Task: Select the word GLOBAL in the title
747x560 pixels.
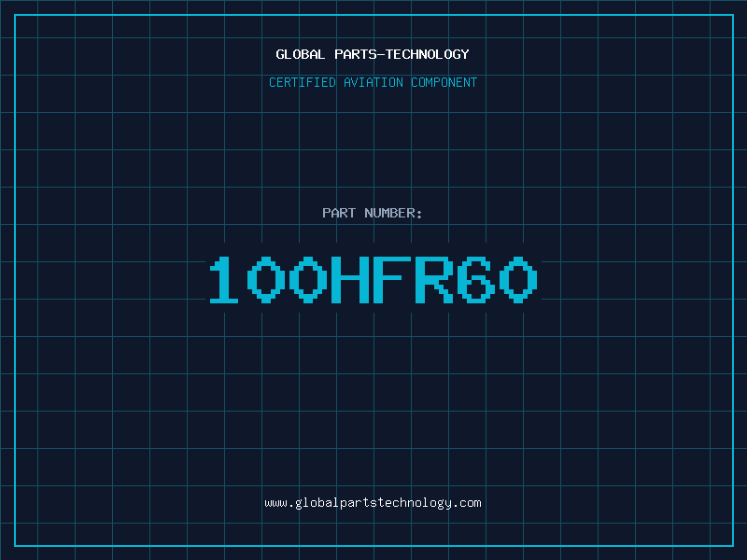Action: click(299, 54)
